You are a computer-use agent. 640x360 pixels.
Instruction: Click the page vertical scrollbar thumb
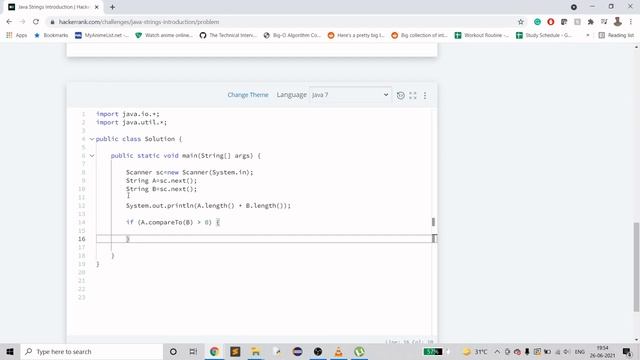click(636, 267)
